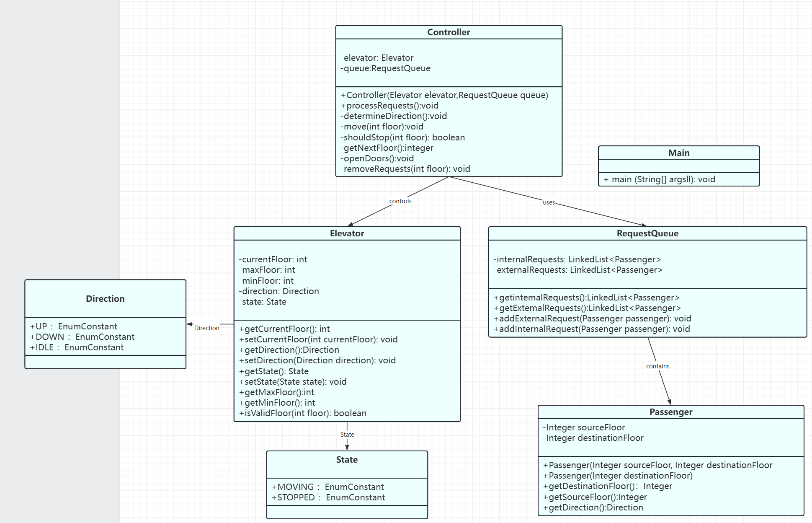The image size is (812, 523).
Task: Select the Elevator class title
Action: pyautogui.click(x=347, y=233)
